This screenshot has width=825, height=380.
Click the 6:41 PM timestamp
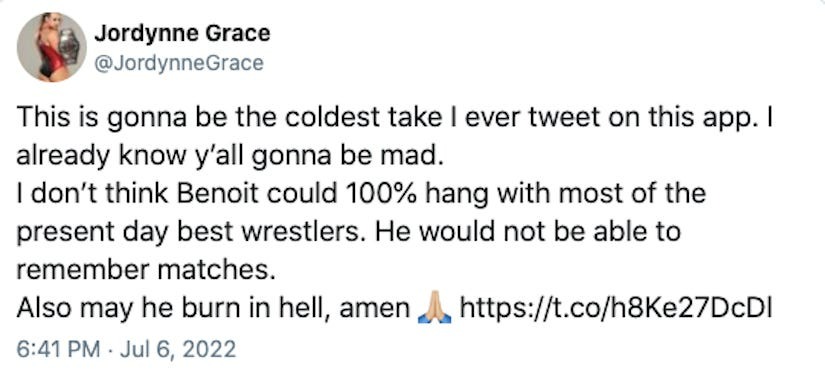[x=58, y=349]
